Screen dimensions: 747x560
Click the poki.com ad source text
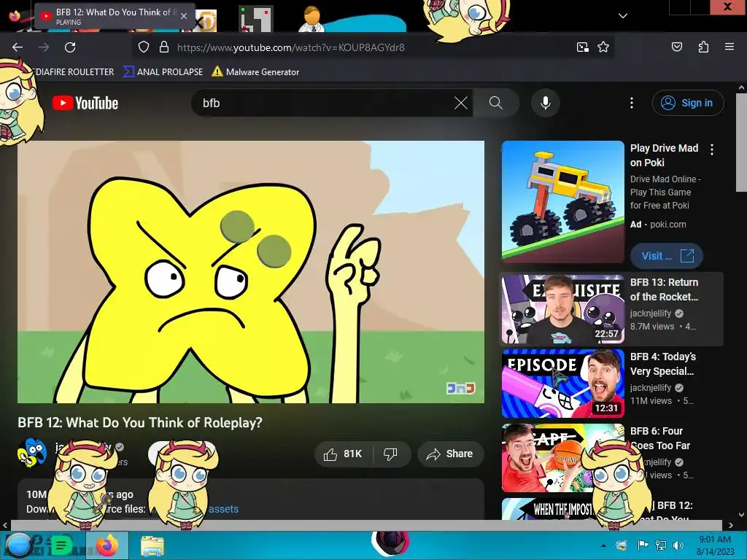point(668,225)
